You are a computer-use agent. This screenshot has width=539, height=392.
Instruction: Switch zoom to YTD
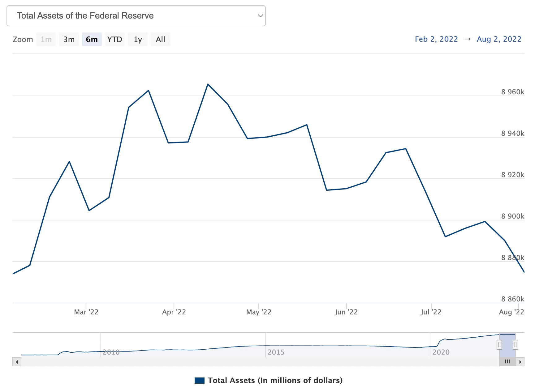tap(115, 39)
